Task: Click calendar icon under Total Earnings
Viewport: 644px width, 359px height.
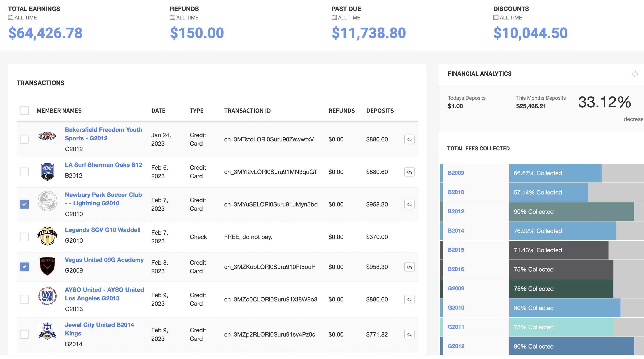Action: pos(10,18)
